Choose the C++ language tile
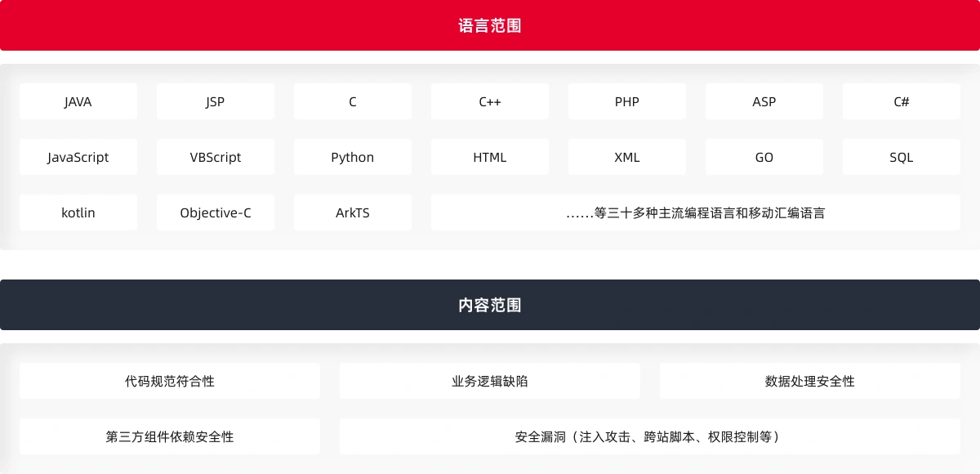Viewport: 980px width, 474px height. point(490,102)
